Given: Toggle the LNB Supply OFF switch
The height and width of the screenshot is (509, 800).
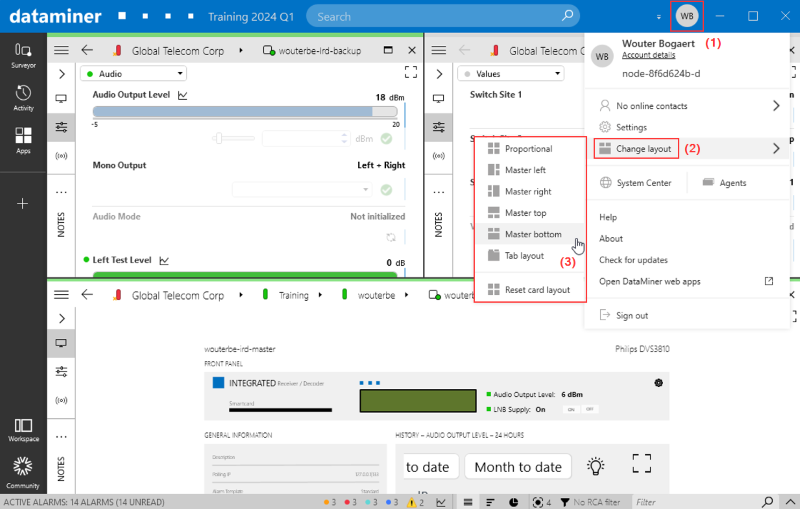Looking at the screenshot, I should (590, 409).
